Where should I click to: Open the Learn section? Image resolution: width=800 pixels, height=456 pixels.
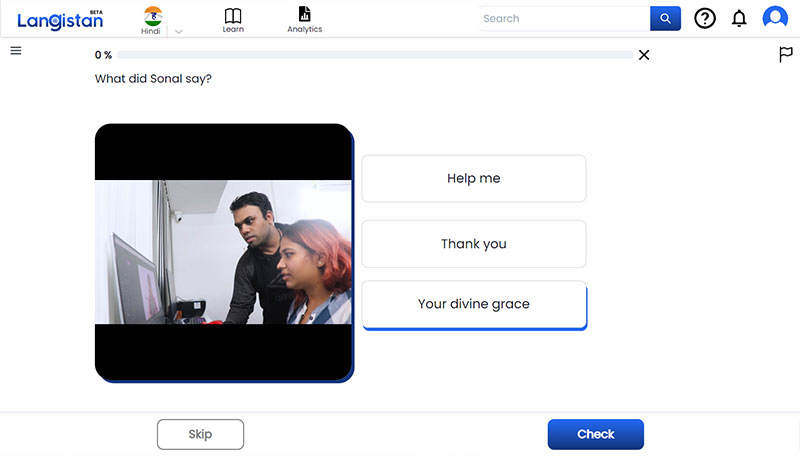(233, 19)
